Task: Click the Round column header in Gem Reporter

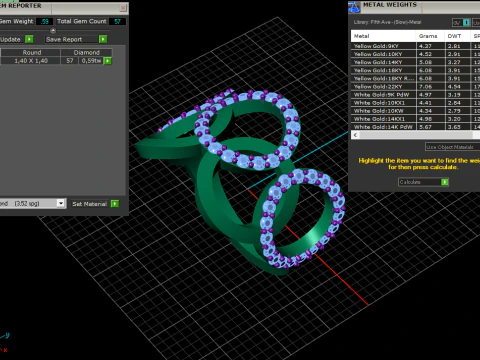Action: [31, 52]
